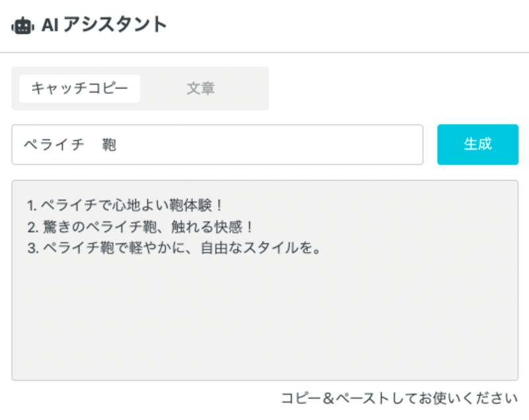This screenshot has height=420, width=529.
Task: Switch to the キャッチコピー tab
Action: coord(79,89)
